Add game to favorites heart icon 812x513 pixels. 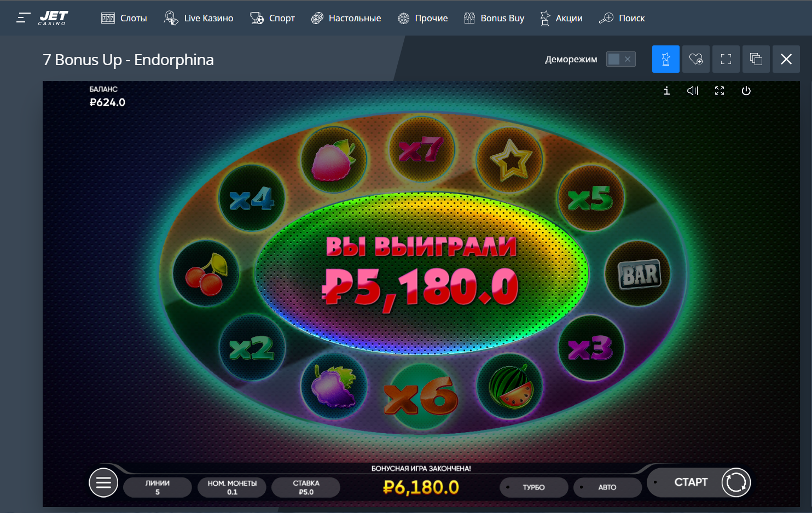[696, 59]
